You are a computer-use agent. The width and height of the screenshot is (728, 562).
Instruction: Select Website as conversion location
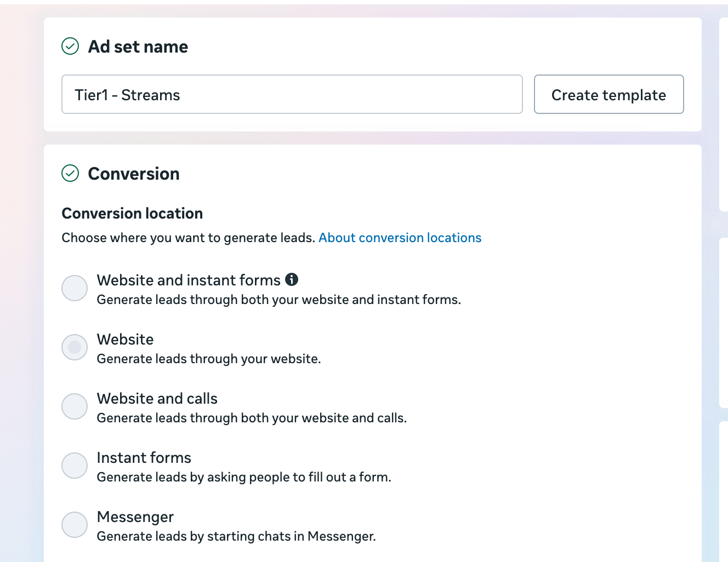click(x=75, y=347)
